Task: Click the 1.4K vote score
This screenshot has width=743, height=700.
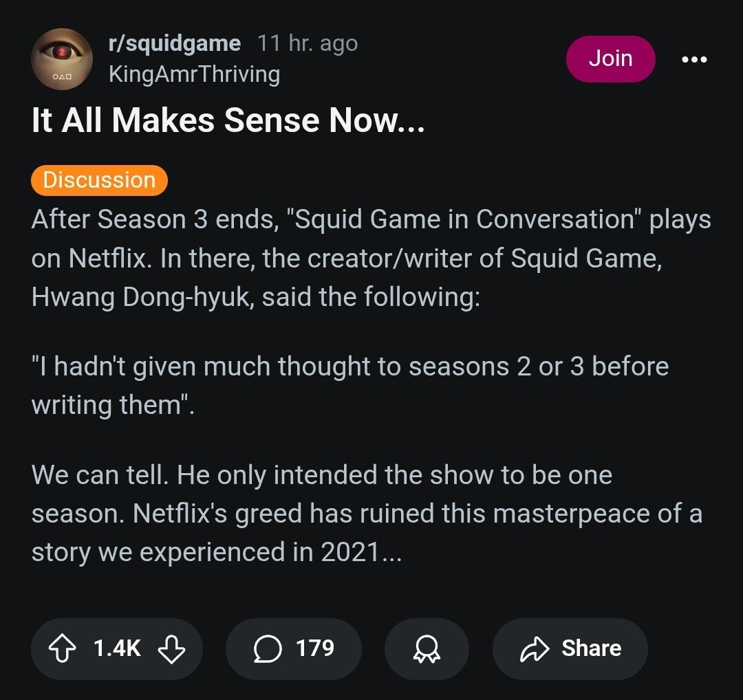Action: click(116, 648)
